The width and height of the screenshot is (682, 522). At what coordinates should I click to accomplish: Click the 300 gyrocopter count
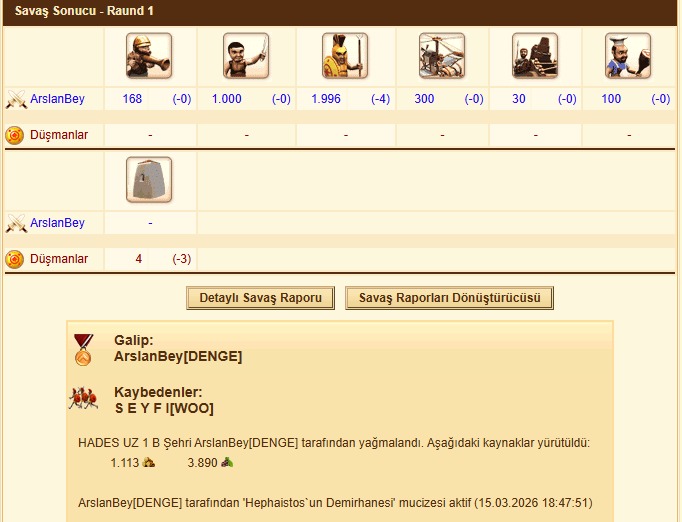(424, 99)
